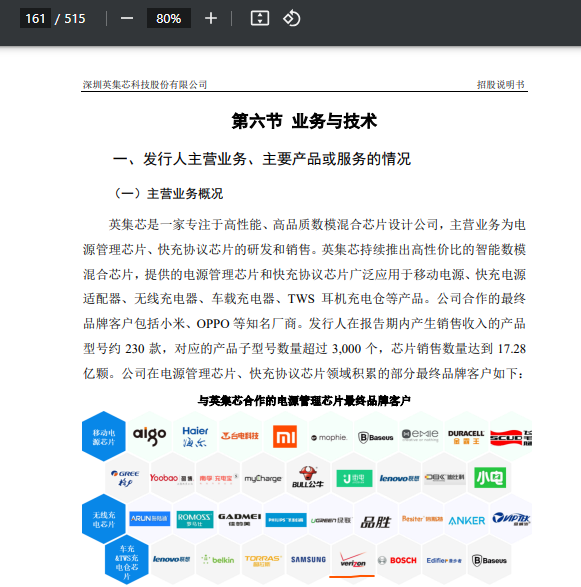Image resolution: width=581 pixels, height=587 pixels.
Task: Click the Yoobao logo
Action: [171, 478]
